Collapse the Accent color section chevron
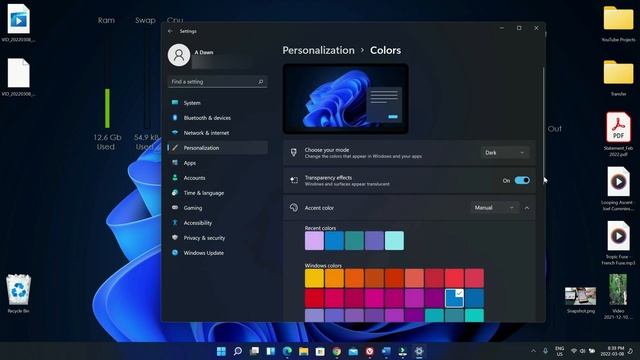640x360 pixels. coord(527,208)
